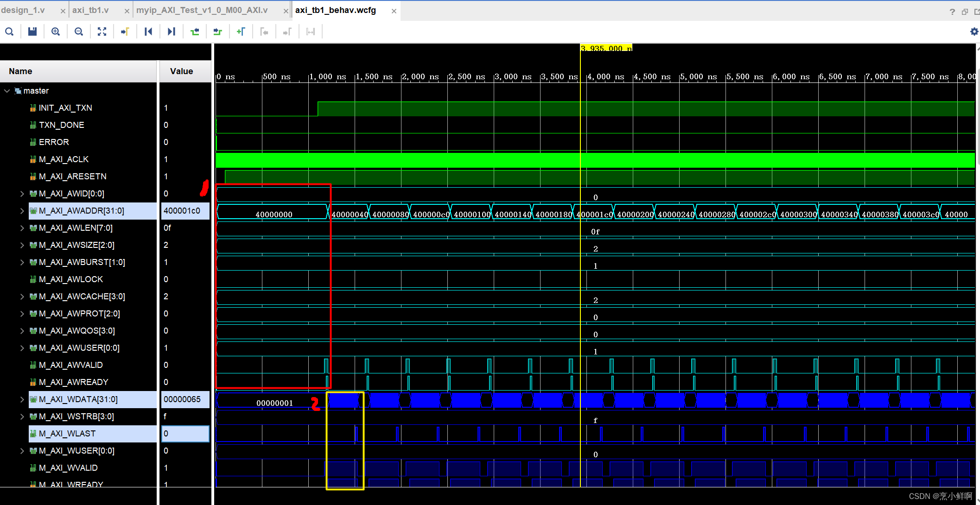Close the design_1.v tab
This screenshot has width=980, height=505.
coord(63,11)
